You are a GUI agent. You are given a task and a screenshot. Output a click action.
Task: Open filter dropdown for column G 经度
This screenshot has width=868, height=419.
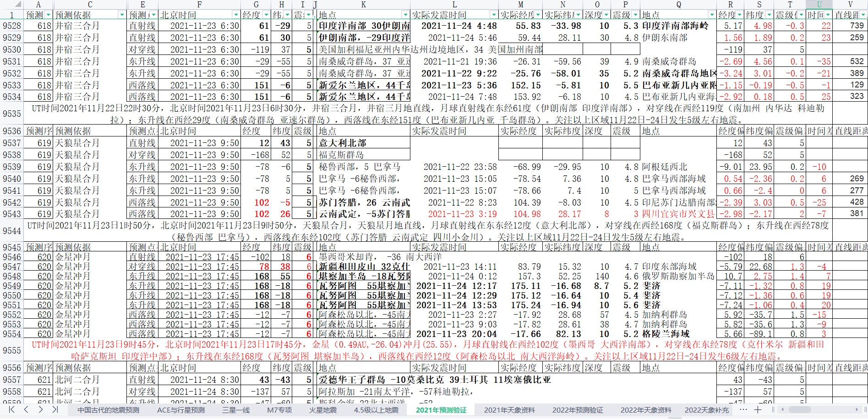266,15
